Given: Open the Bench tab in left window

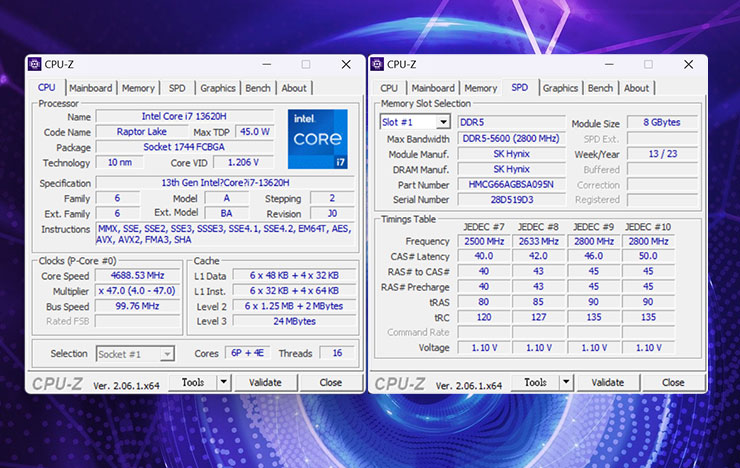Looking at the screenshot, I should (258, 88).
